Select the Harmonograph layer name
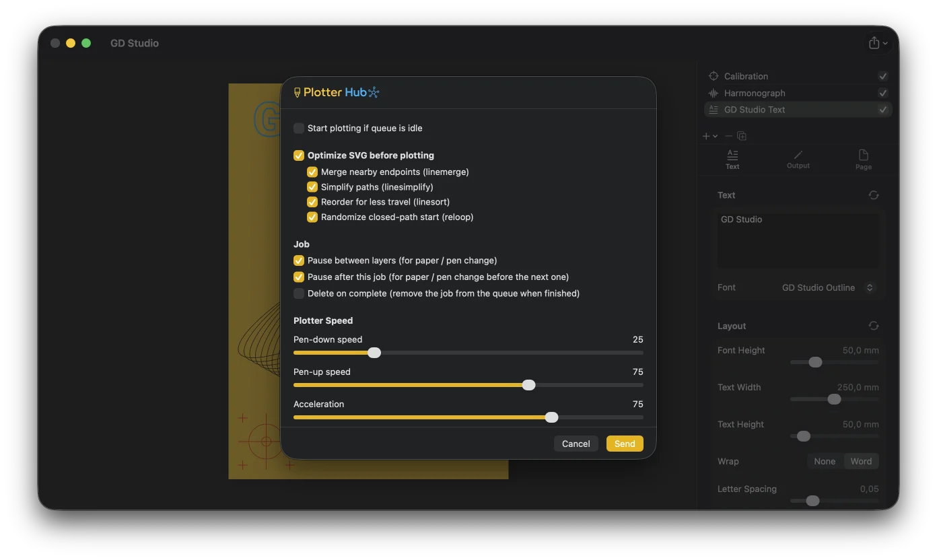The image size is (937, 560). (x=755, y=93)
